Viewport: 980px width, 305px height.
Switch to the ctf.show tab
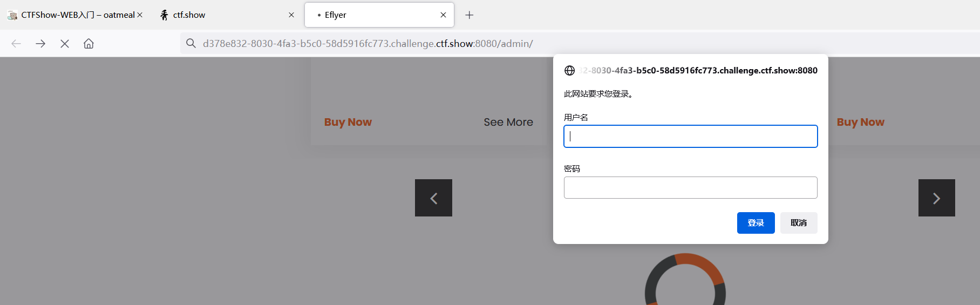tap(227, 15)
